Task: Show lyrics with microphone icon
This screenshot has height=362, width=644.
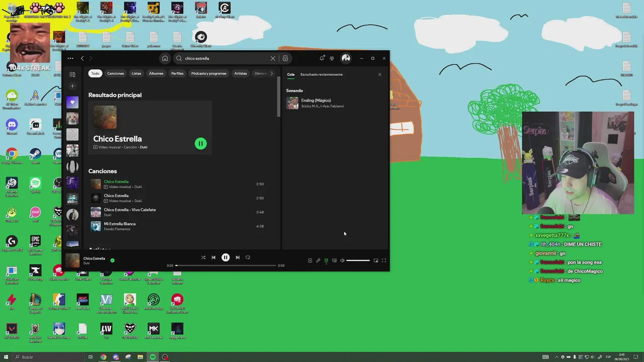Action: click(318, 260)
